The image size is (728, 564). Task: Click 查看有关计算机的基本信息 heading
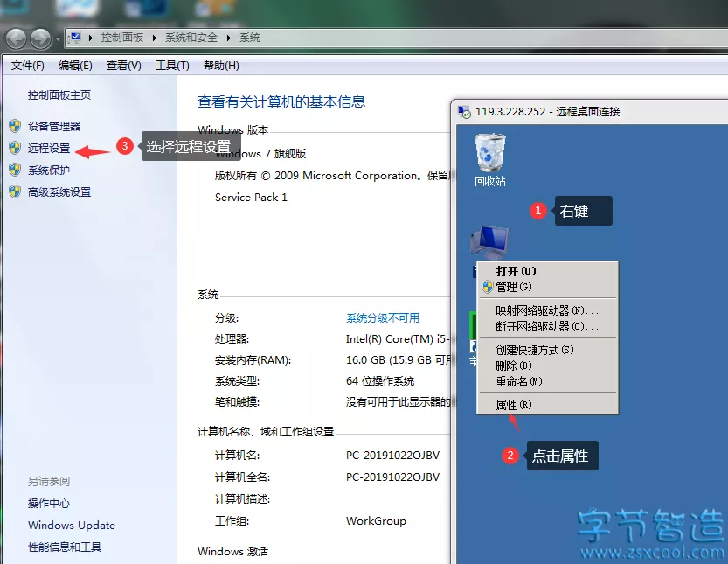[x=281, y=101]
